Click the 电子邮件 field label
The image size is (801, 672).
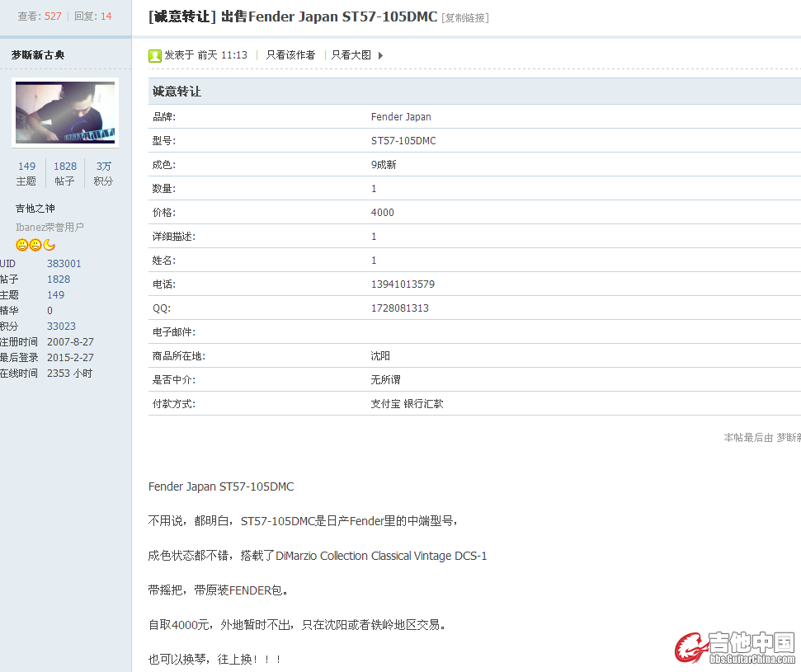click(174, 332)
